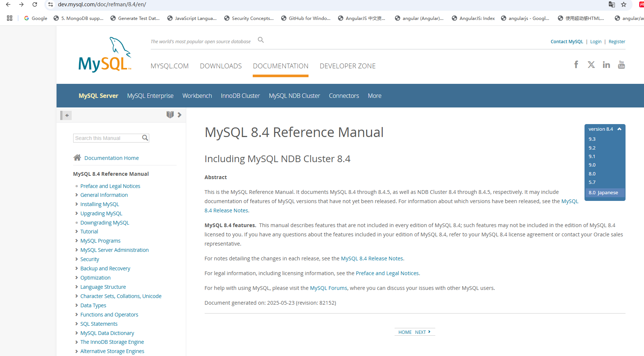
Task: Click the Documentation Home house icon
Action: (x=77, y=158)
